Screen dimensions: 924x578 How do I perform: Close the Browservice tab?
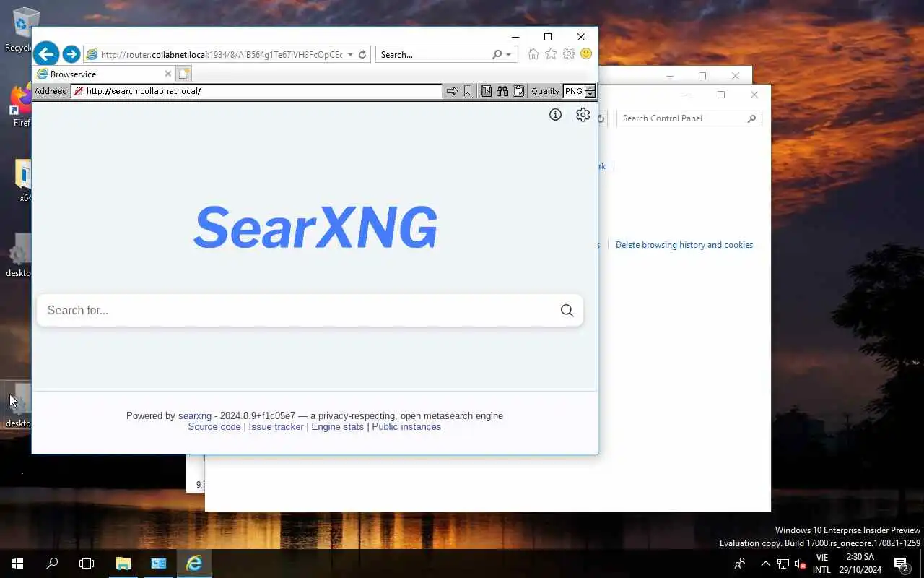168,74
